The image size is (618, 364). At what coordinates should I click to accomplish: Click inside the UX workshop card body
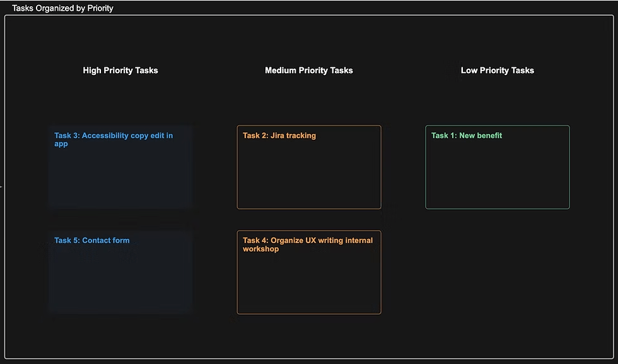(x=309, y=283)
